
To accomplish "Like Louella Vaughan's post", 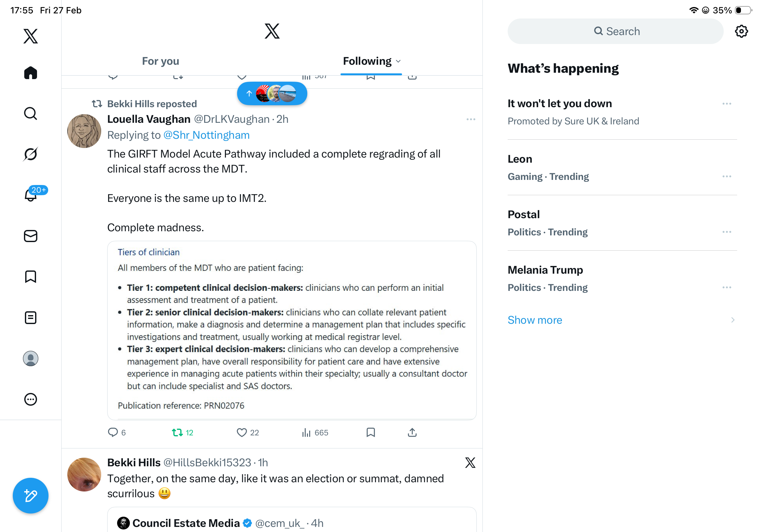I will [242, 432].
